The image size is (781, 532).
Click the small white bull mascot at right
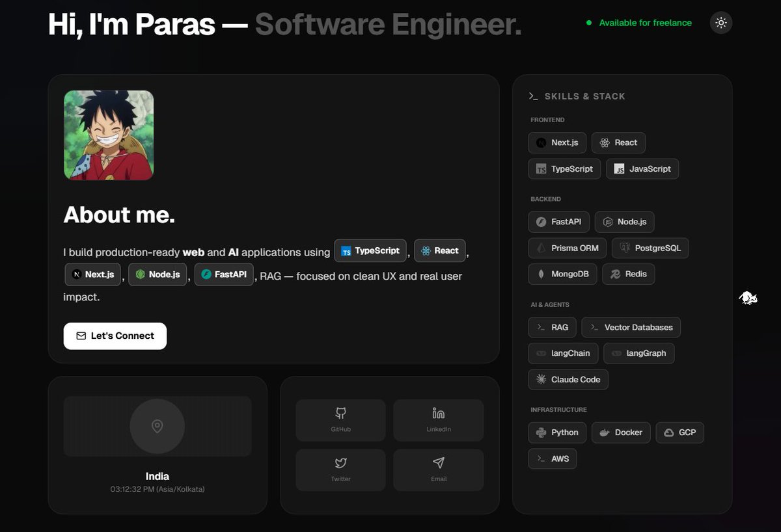(748, 299)
